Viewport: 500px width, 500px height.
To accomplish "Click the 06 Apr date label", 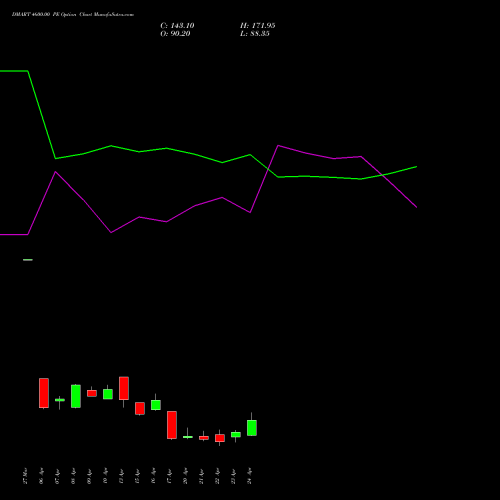I will pyautogui.click(x=41, y=476).
